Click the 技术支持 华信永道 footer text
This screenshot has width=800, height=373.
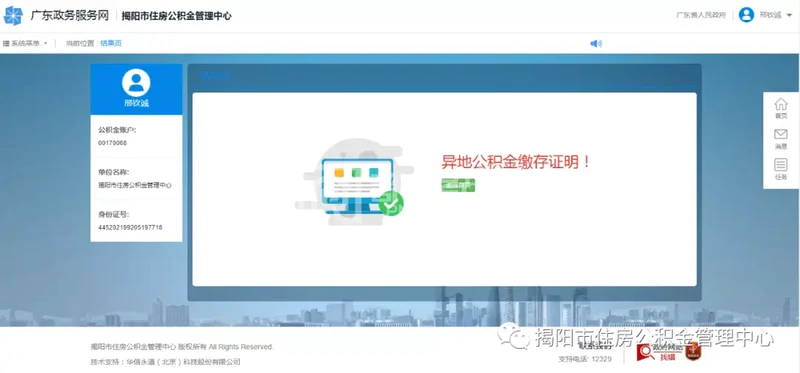point(166,362)
